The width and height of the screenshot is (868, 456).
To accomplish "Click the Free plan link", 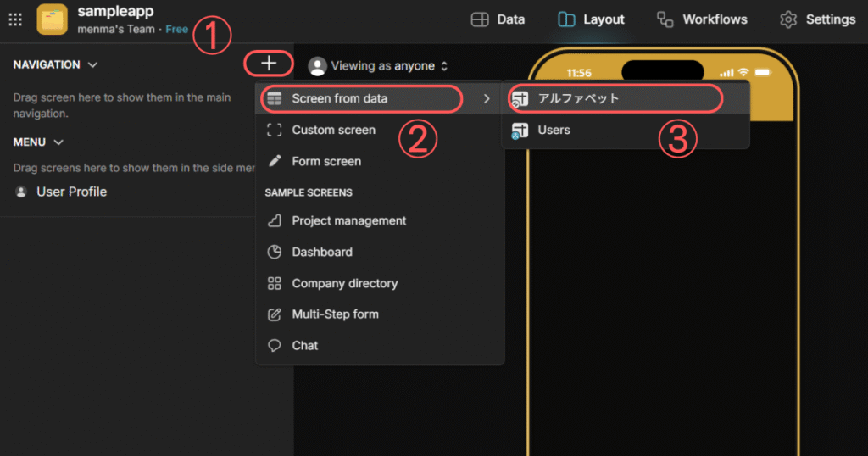I will point(176,30).
